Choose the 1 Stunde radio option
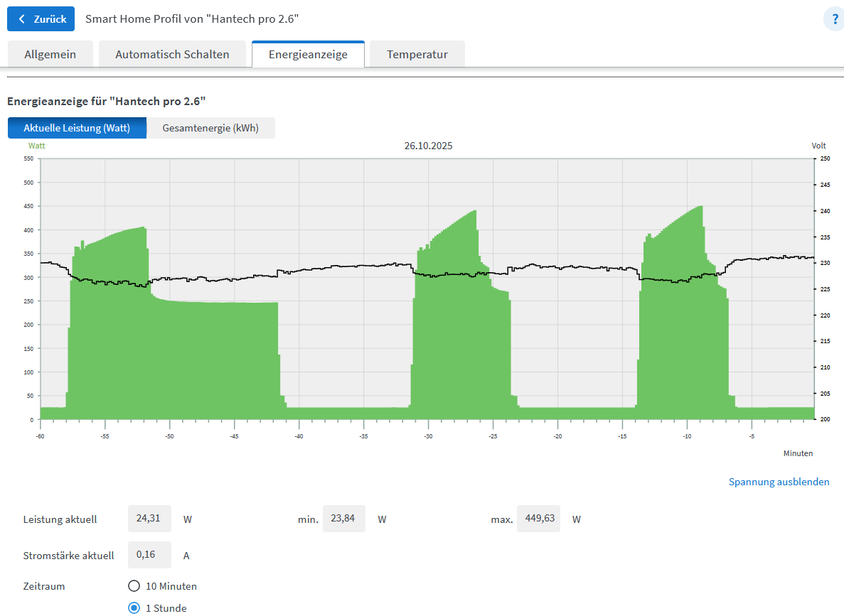Screen dimensions: 844x616 click(x=134, y=607)
